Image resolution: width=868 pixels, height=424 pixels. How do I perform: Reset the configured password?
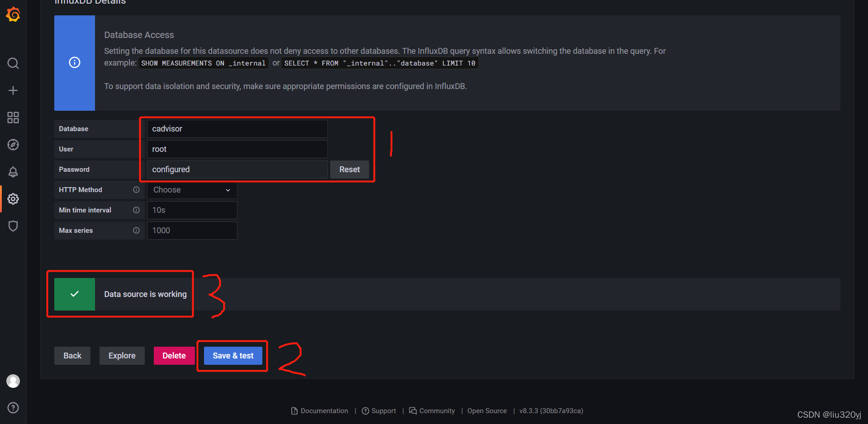pos(350,170)
